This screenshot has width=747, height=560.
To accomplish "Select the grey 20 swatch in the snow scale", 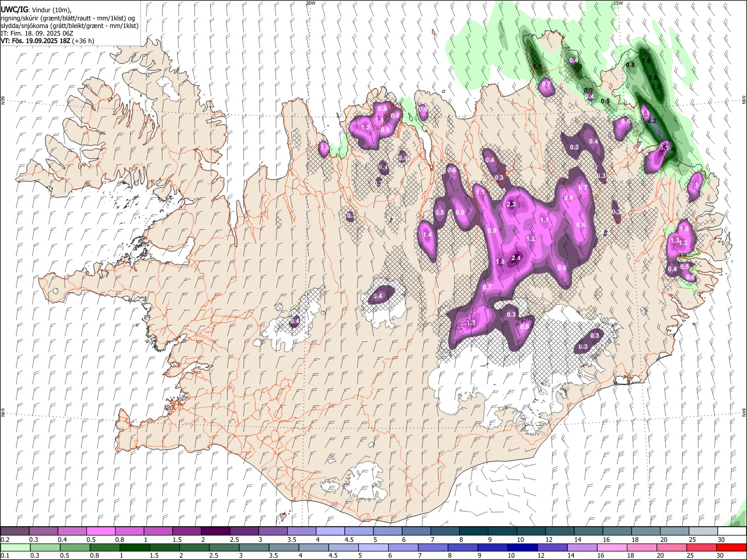I will point(674,531).
